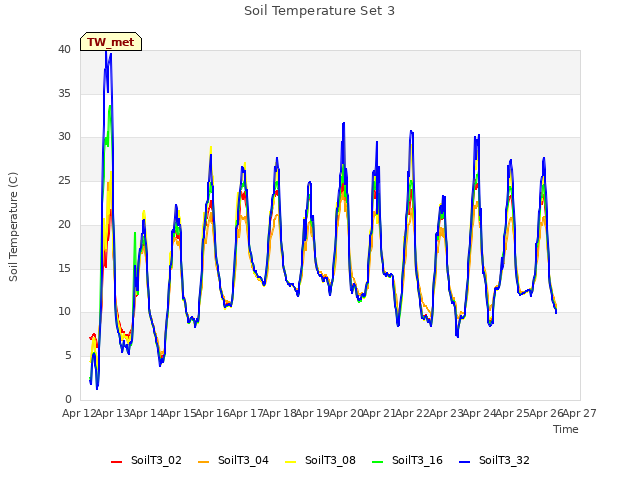The height and width of the screenshot is (480, 640).
Task: Click the 15 y-axis tick label
Action: 64,268
